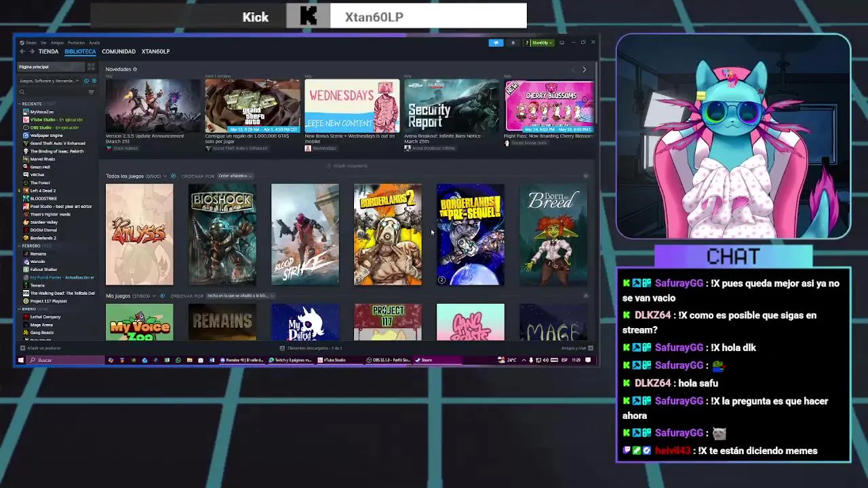The height and width of the screenshot is (488, 868).
Task: Go back with the Steam back arrow
Action: pos(22,52)
